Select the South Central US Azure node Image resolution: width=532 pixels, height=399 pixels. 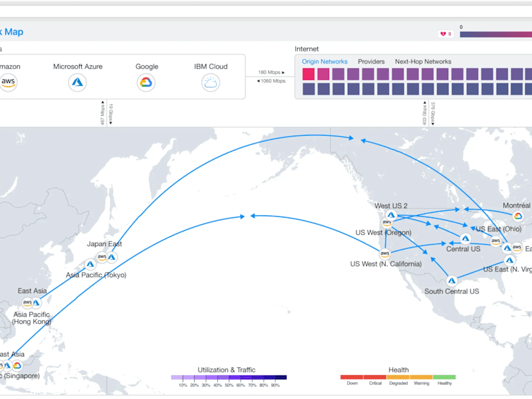click(x=452, y=281)
